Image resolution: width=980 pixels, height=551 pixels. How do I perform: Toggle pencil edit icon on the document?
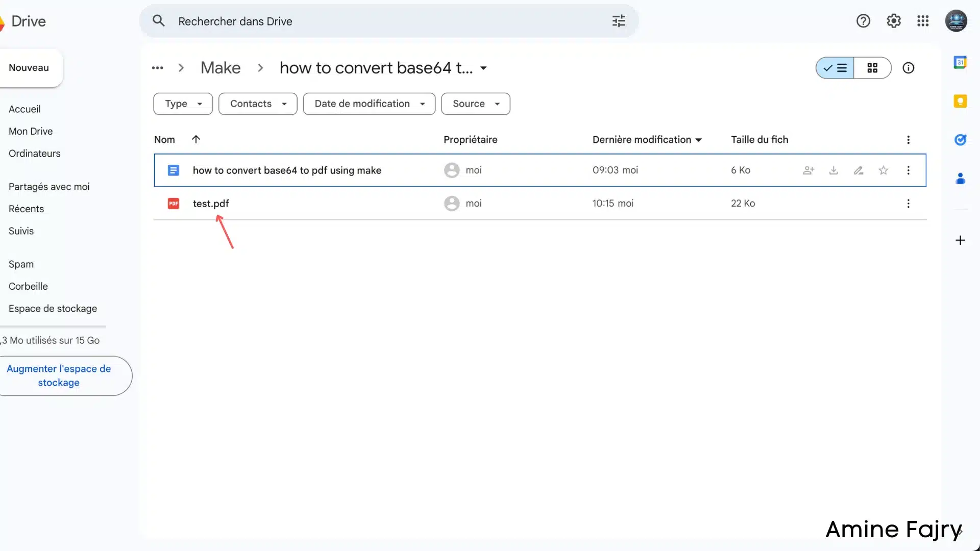click(859, 170)
